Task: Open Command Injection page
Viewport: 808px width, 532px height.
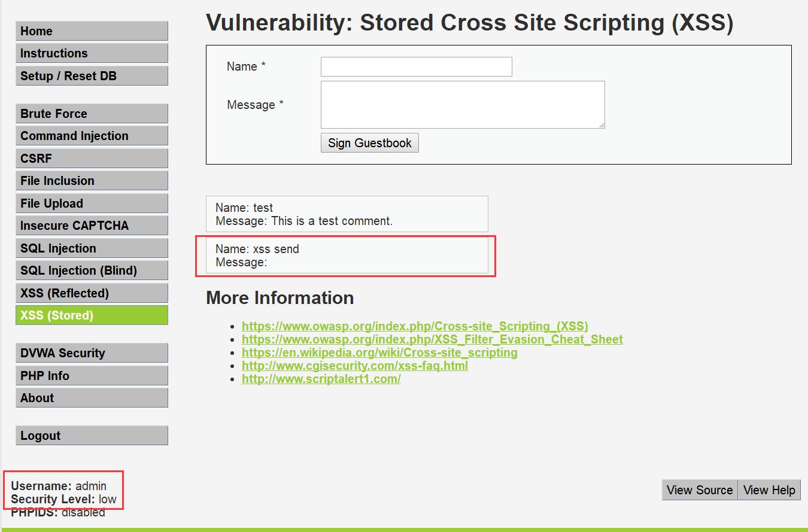Action: click(x=92, y=136)
